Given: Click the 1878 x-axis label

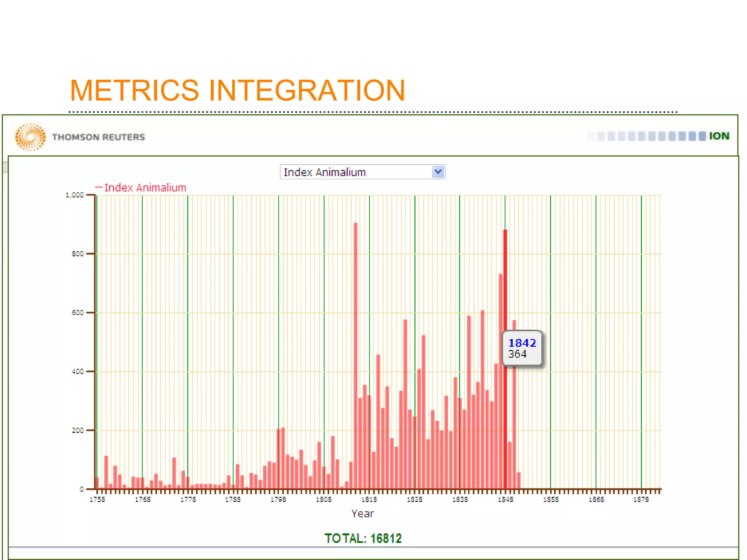Looking at the screenshot, I should click(x=641, y=499).
